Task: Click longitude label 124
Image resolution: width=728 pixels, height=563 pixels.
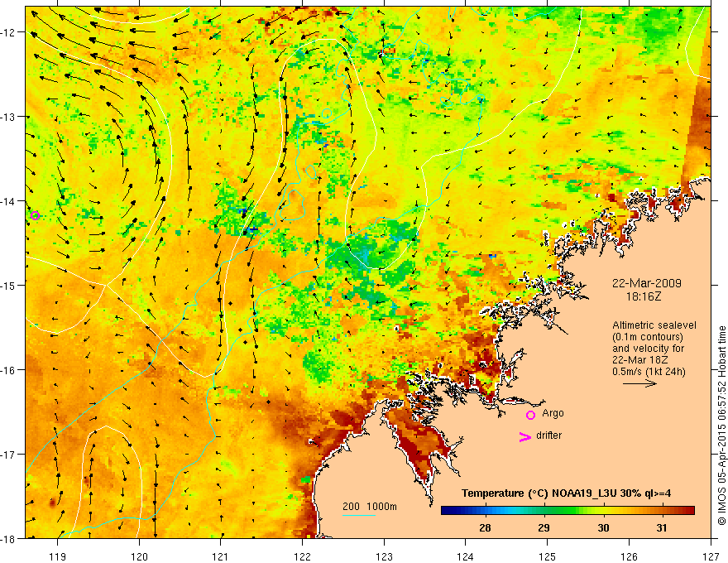Action: click(466, 556)
